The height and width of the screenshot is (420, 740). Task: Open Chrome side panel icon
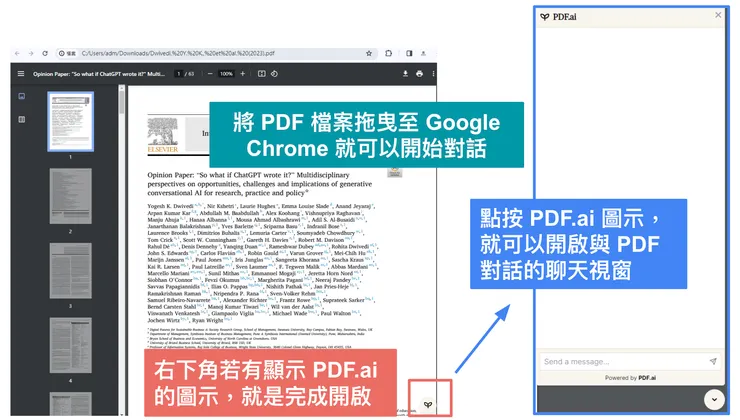409,53
